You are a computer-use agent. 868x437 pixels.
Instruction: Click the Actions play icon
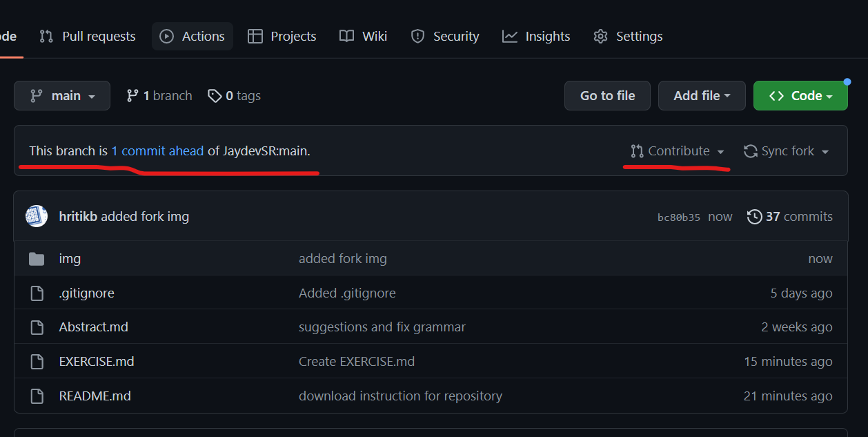166,36
